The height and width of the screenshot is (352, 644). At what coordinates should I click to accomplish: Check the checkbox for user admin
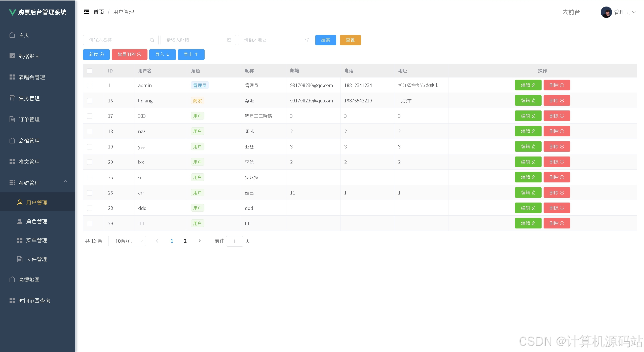click(x=90, y=85)
